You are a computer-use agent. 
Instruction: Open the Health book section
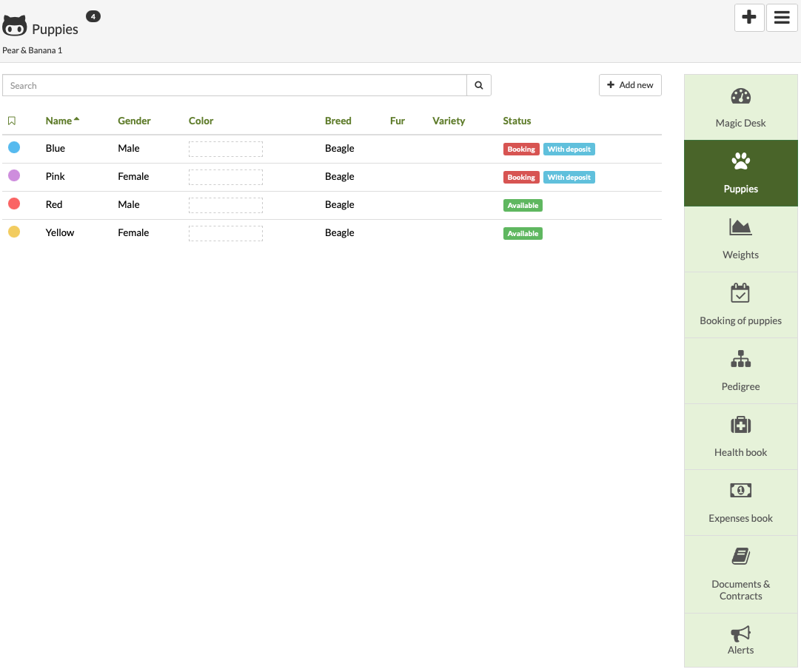740,437
